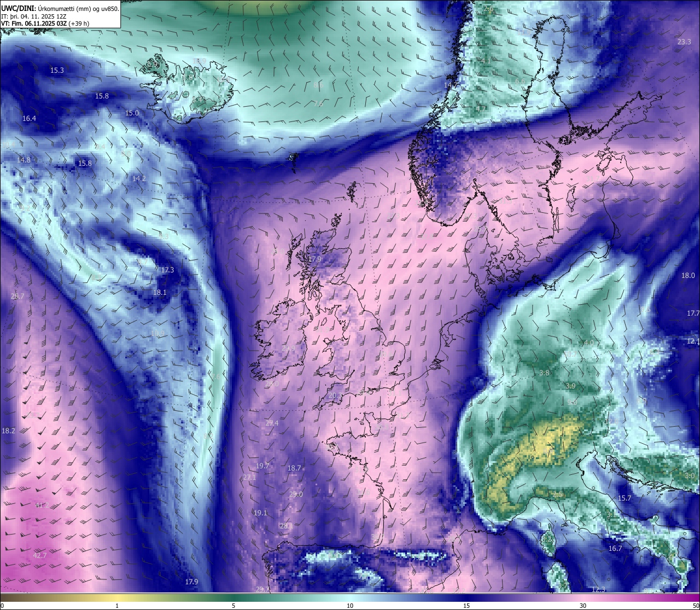The height and width of the screenshot is (610, 700).
Task: Select the 14.2 value label
Action: (x=139, y=179)
